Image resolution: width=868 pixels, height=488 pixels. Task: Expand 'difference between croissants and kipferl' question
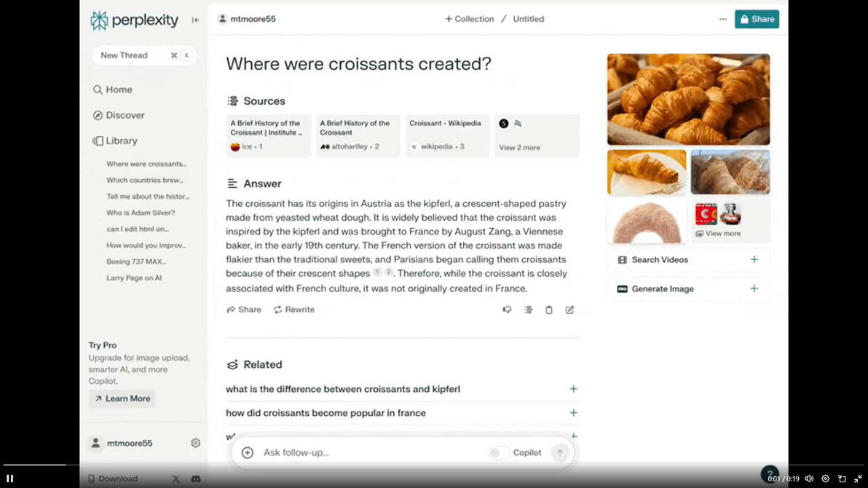click(402, 389)
